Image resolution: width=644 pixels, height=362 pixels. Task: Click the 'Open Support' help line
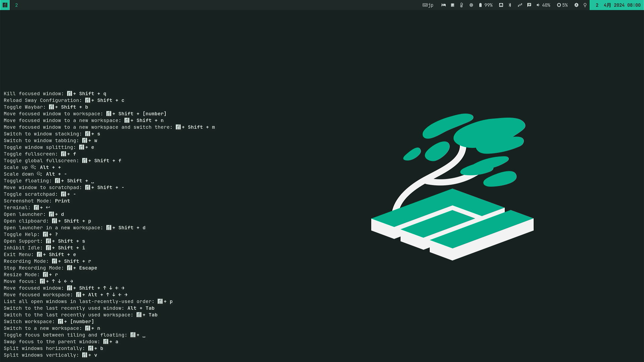[45, 241]
